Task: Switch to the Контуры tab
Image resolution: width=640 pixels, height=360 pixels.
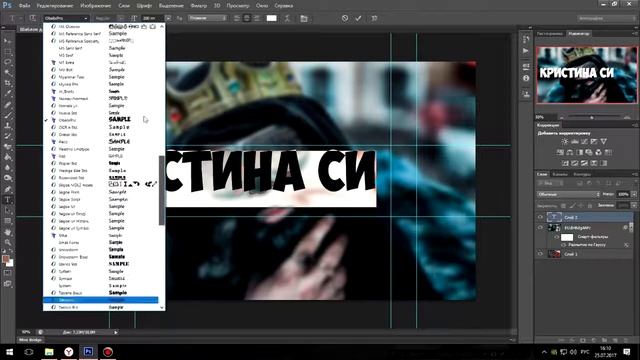Action: 582,174
